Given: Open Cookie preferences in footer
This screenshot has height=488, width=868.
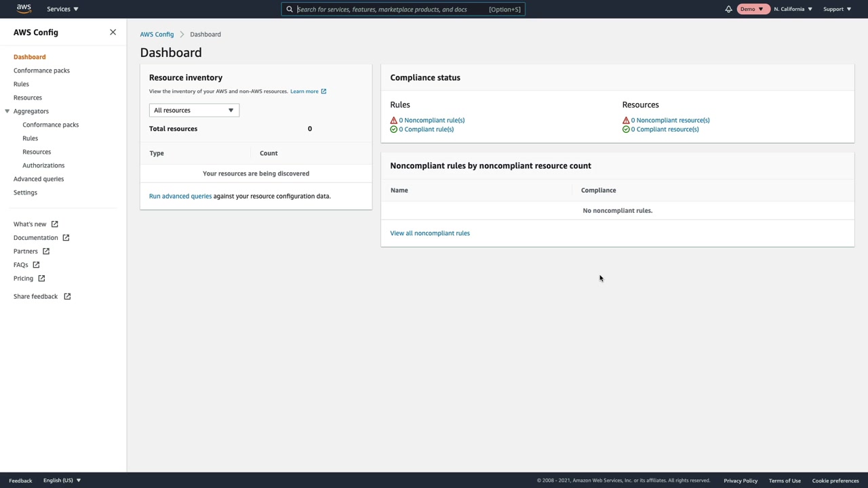Looking at the screenshot, I should [x=835, y=481].
